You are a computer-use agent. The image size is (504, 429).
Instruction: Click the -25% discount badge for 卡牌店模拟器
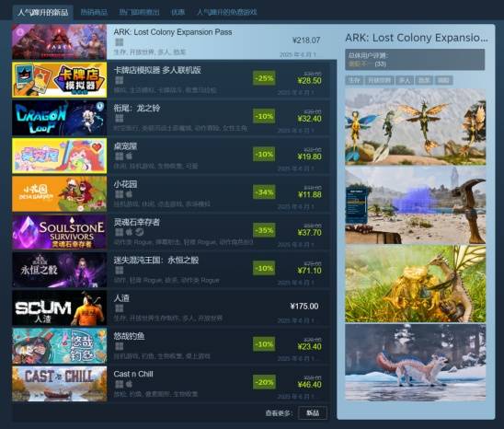click(x=264, y=78)
